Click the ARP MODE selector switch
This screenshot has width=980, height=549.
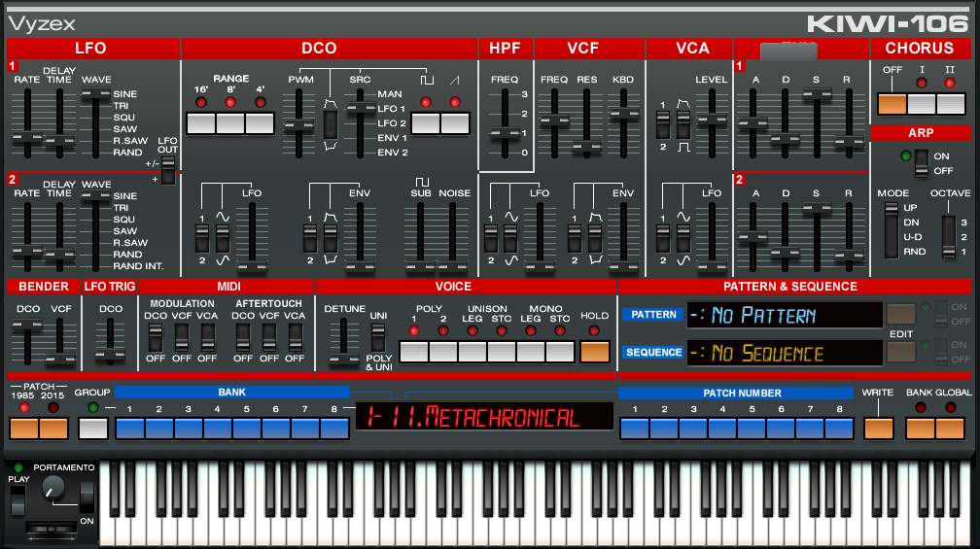892,230
